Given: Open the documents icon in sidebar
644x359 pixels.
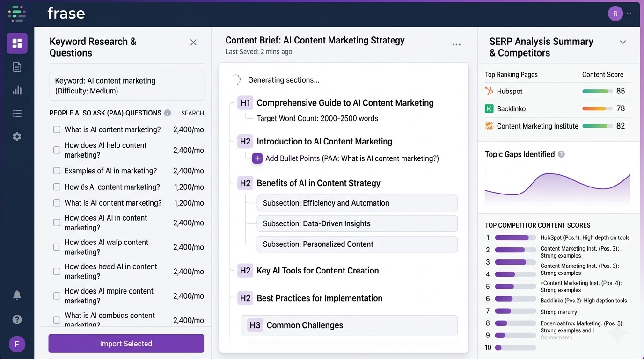Looking at the screenshot, I should pos(17,67).
